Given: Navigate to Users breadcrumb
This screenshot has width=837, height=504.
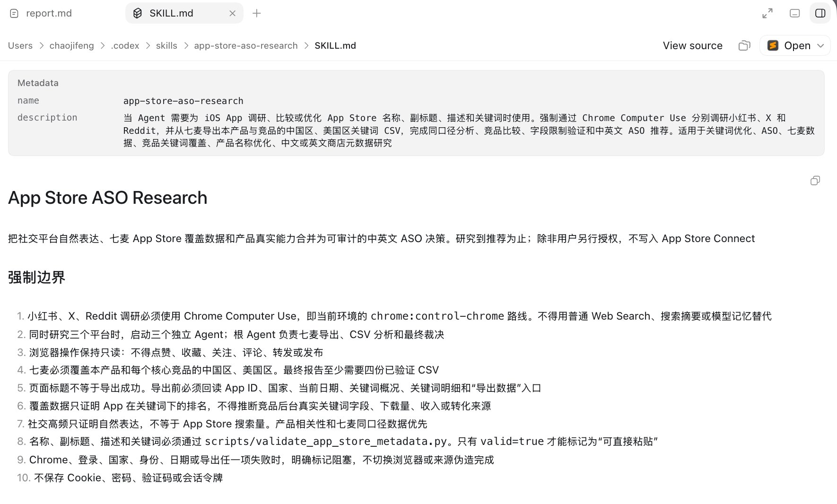Looking at the screenshot, I should (x=20, y=45).
